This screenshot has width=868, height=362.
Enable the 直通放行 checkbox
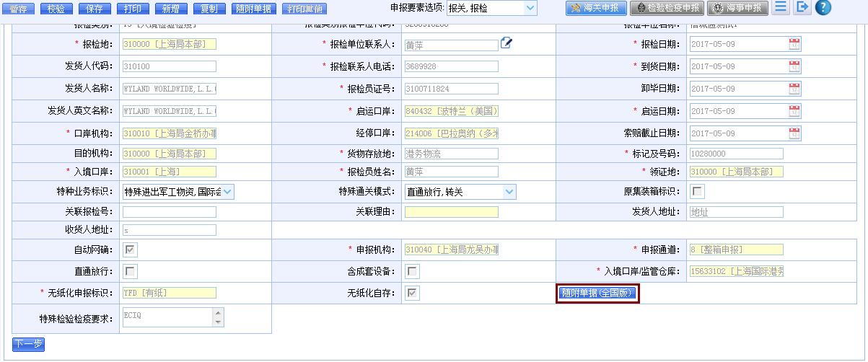coord(130,271)
